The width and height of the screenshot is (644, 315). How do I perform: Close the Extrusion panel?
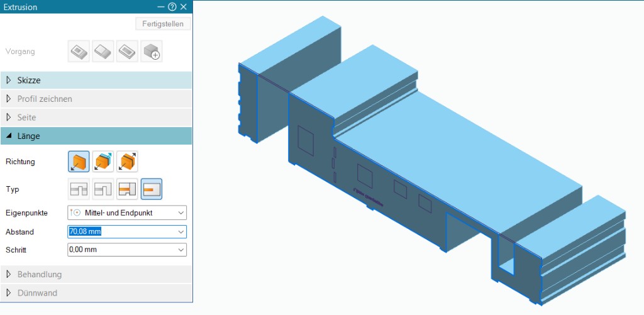(184, 7)
